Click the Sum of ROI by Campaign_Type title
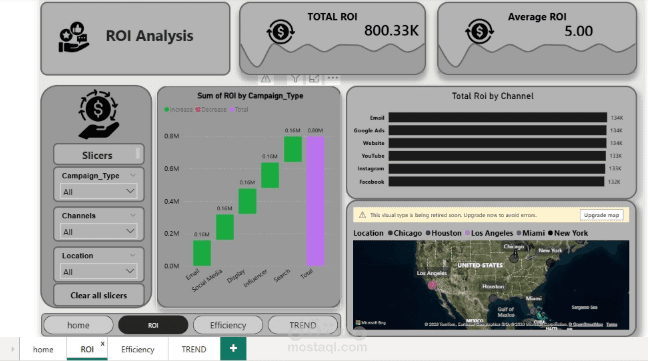Image resolution: width=656 pixels, height=361 pixels. [250, 96]
